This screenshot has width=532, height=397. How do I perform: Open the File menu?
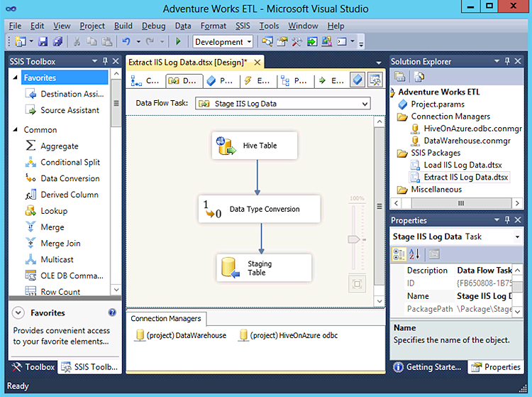(x=15, y=26)
